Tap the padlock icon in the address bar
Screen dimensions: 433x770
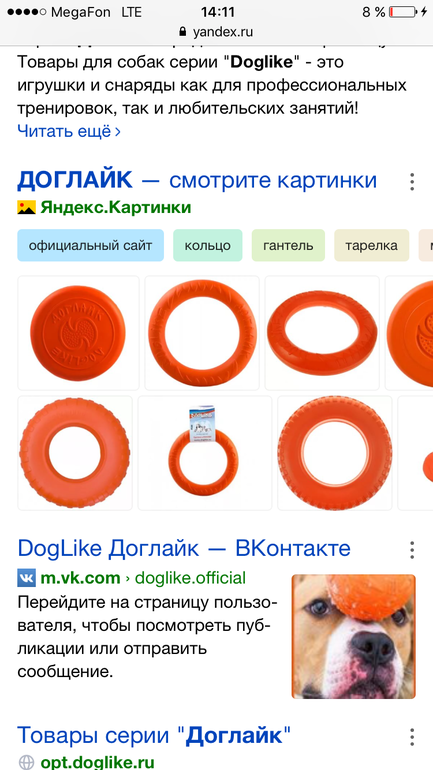[x=183, y=32]
